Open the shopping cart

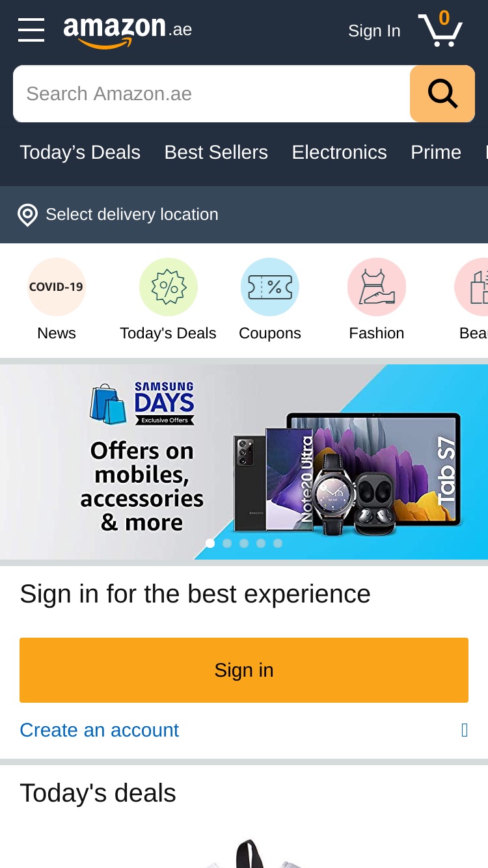click(x=441, y=29)
